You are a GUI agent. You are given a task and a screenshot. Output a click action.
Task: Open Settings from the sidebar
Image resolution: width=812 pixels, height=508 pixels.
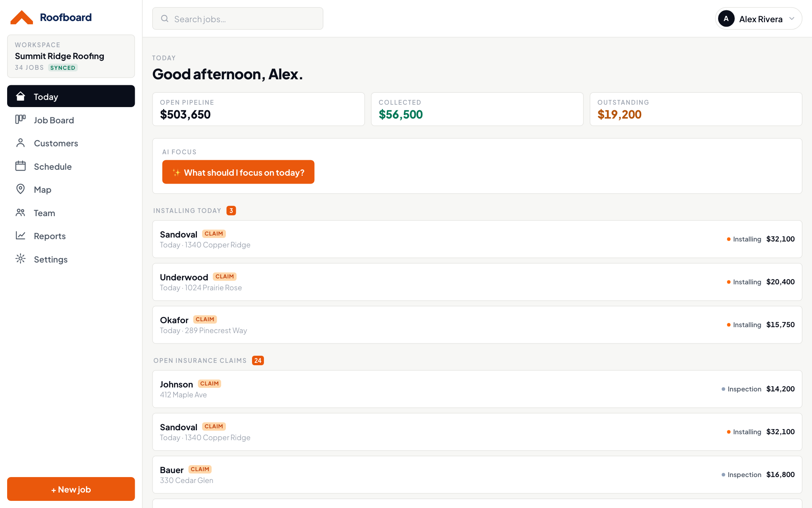point(71,259)
